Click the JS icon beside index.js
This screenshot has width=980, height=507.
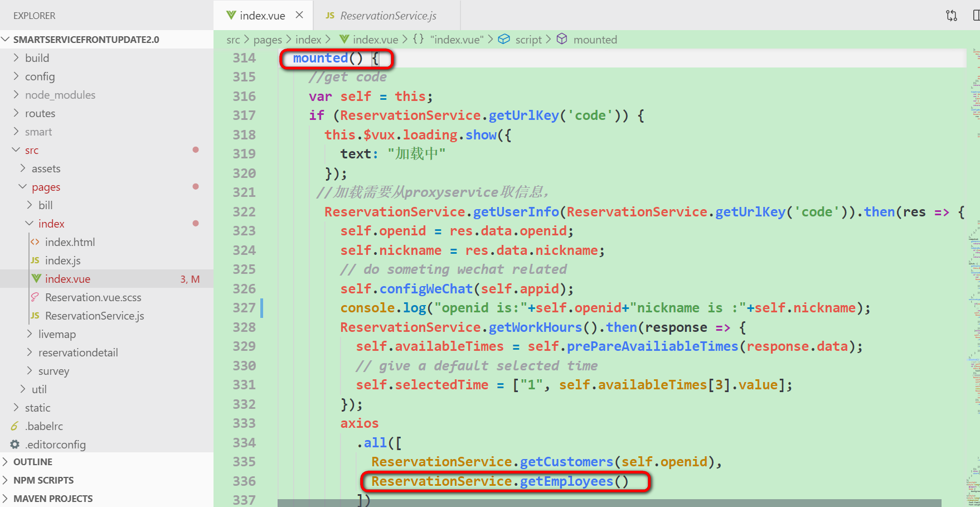coord(35,260)
